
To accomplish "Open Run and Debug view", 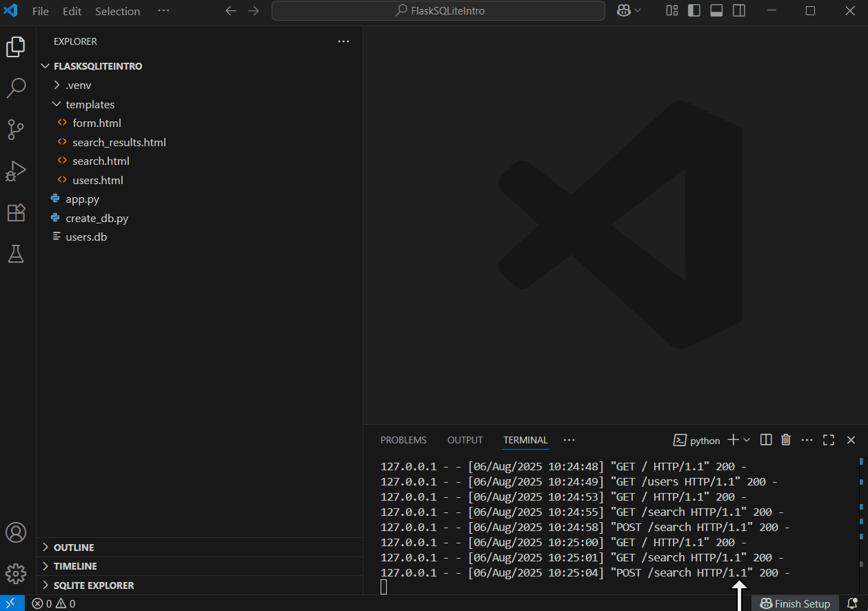I will pyautogui.click(x=16, y=171).
